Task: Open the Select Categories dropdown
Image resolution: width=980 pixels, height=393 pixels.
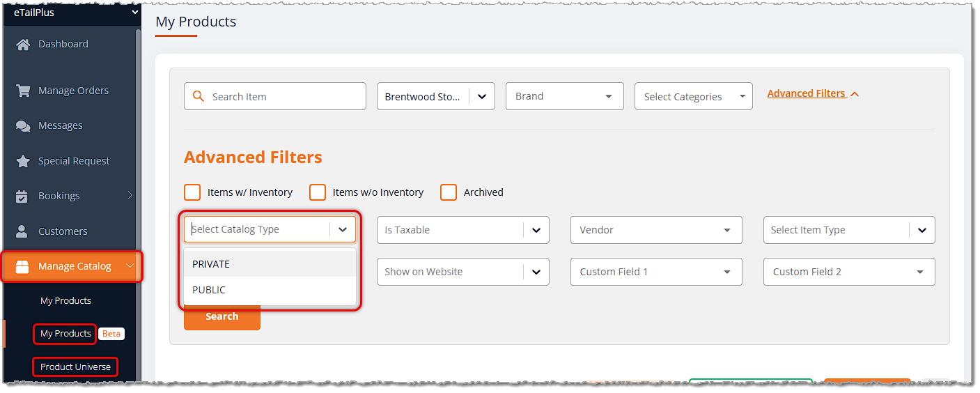Action: 694,97
